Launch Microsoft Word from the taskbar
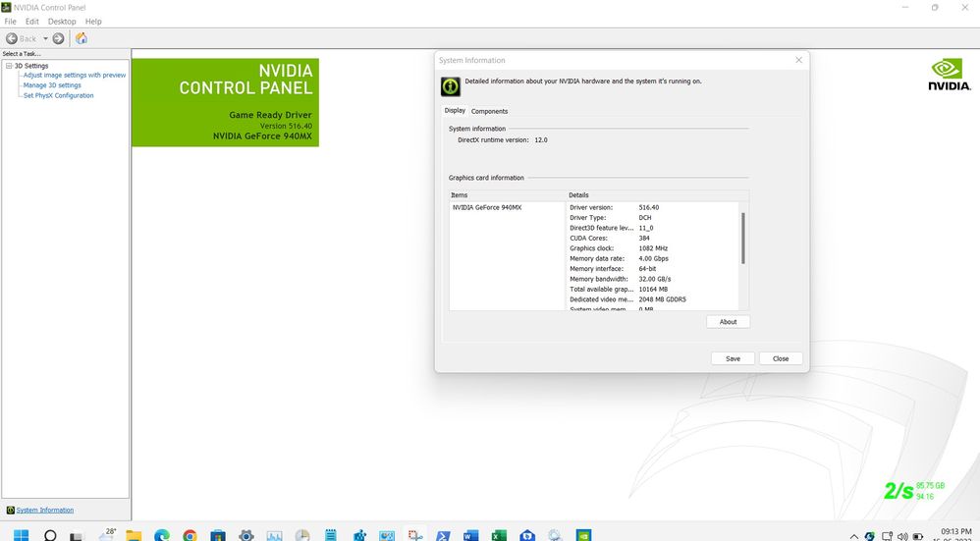This screenshot has height=541, width=980. pos(470,536)
